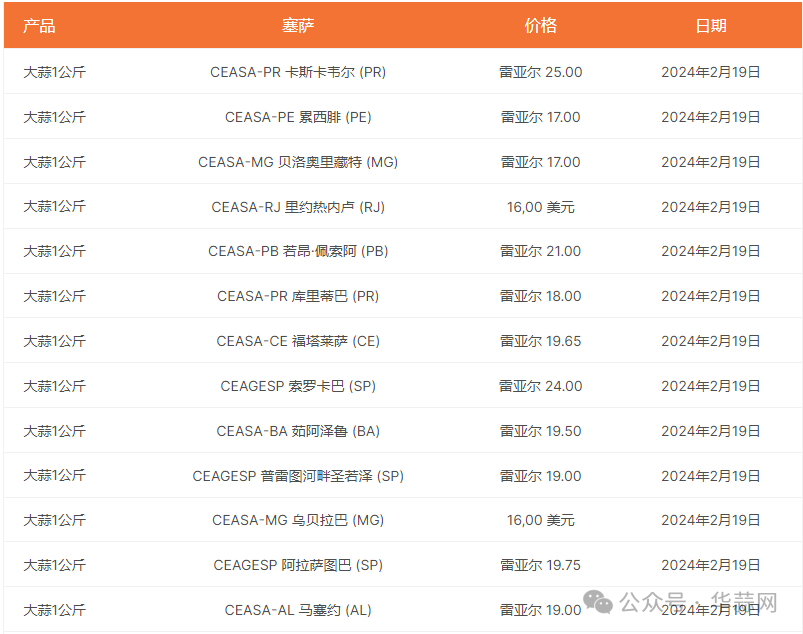The image size is (803, 634).
Task: Select CEASA-PE 累西腓 (PE) cell
Action: (x=298, y=117)
